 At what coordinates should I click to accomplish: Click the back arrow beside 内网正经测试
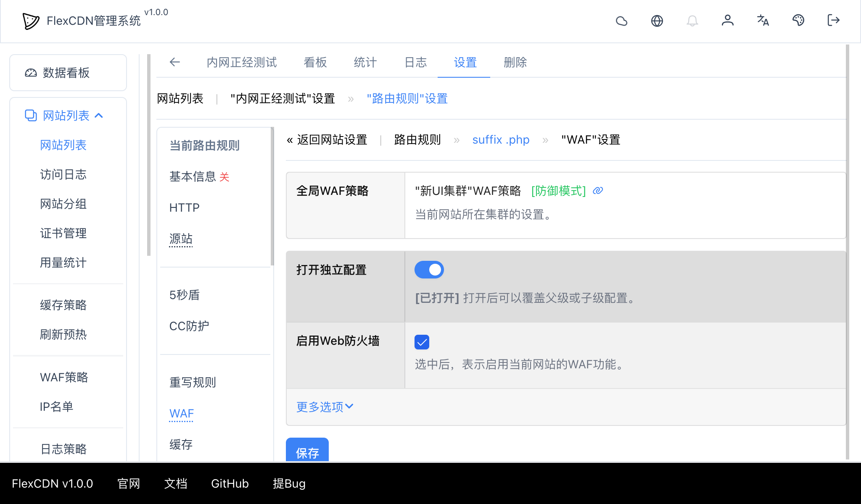(175, 62)
